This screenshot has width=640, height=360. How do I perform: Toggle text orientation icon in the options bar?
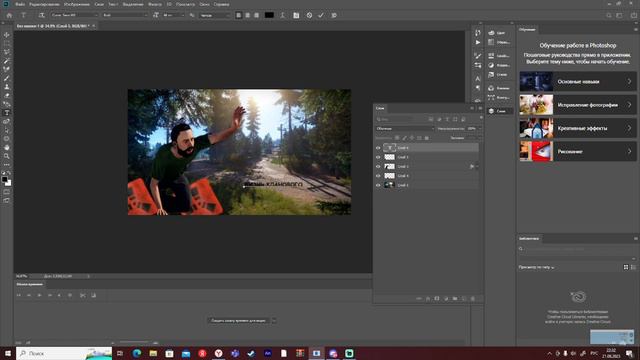click(x=41, y=15)
